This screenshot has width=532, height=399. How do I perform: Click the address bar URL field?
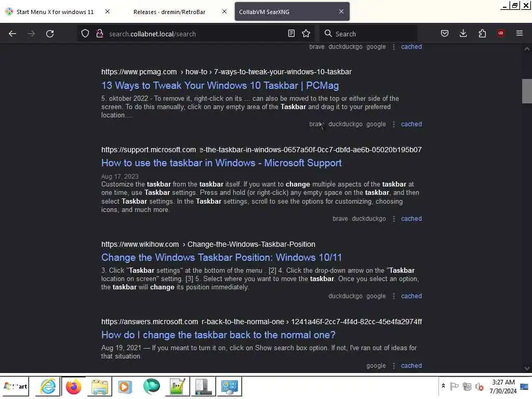(197, 34)
